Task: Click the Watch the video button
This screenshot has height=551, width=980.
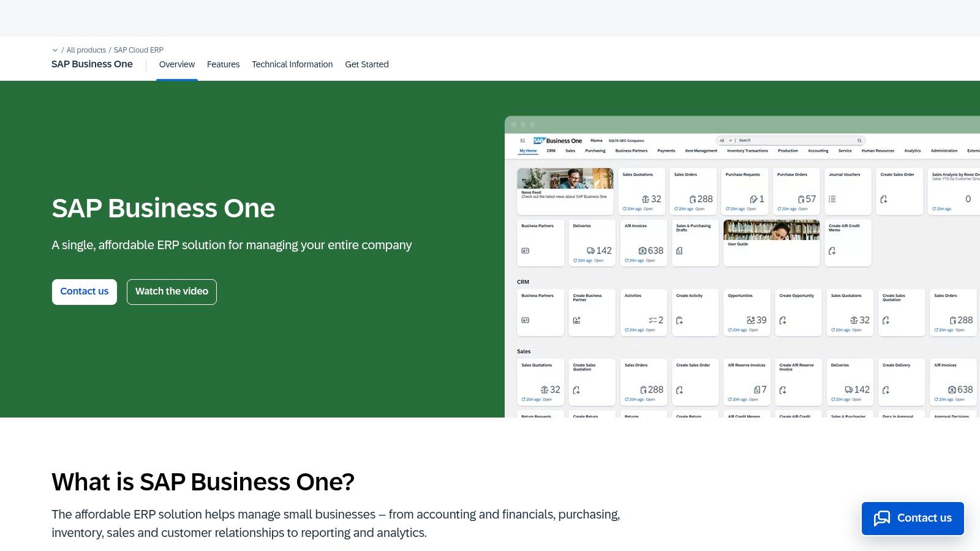Action: 171,291
